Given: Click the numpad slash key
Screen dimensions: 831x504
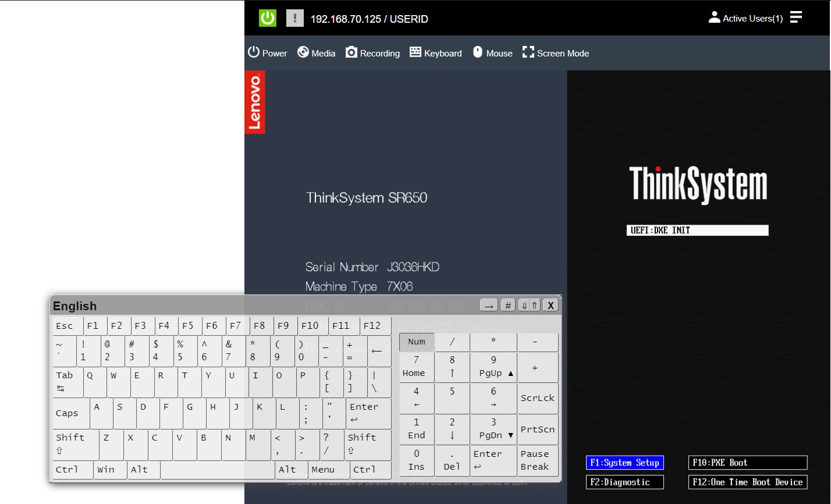Looking at the screenshot, I should pyautogui.click(x=452, y=342).
